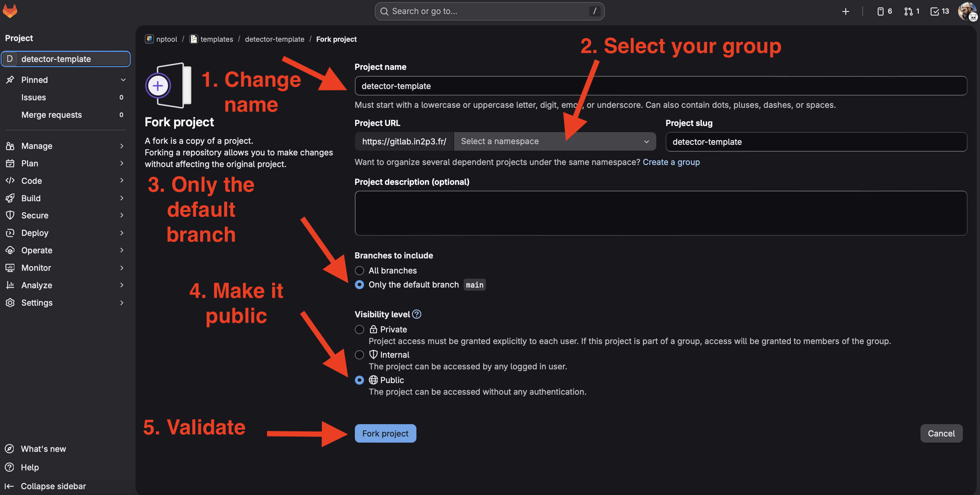Click the Visibility level help icon
The image size is (980, 495).
point(416,314)
